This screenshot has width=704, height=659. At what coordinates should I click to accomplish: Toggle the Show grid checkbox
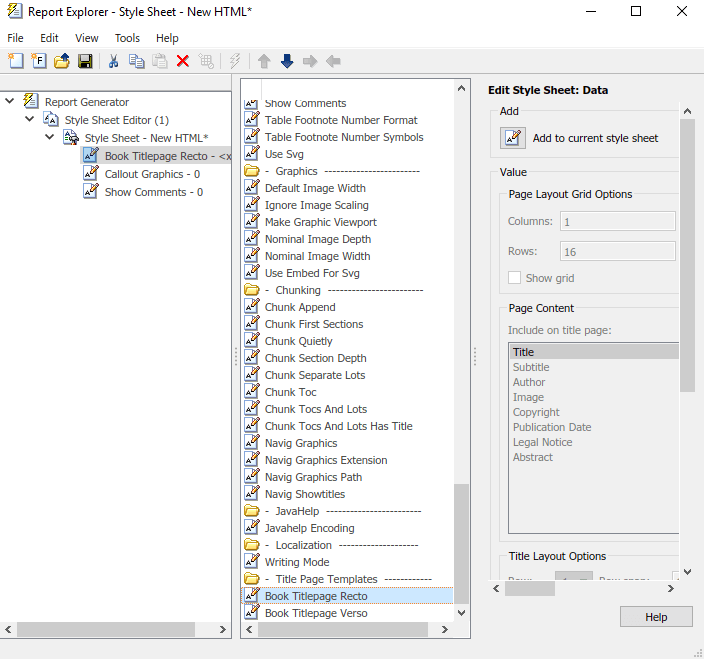pyautogui.click(x=515, y=278)
